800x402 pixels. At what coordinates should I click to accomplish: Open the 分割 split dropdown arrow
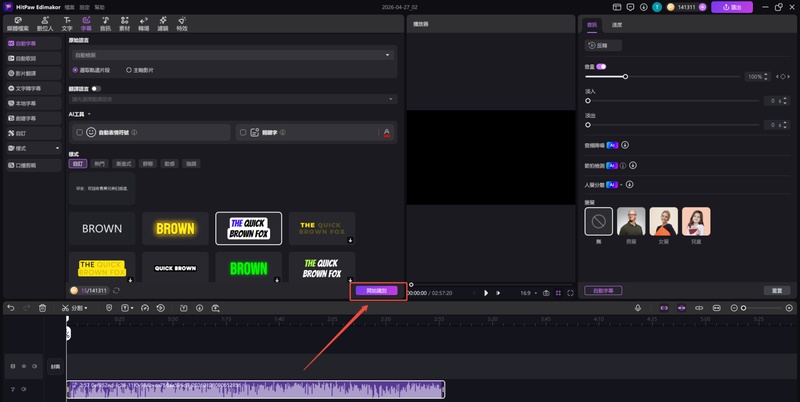coord(86,308)
